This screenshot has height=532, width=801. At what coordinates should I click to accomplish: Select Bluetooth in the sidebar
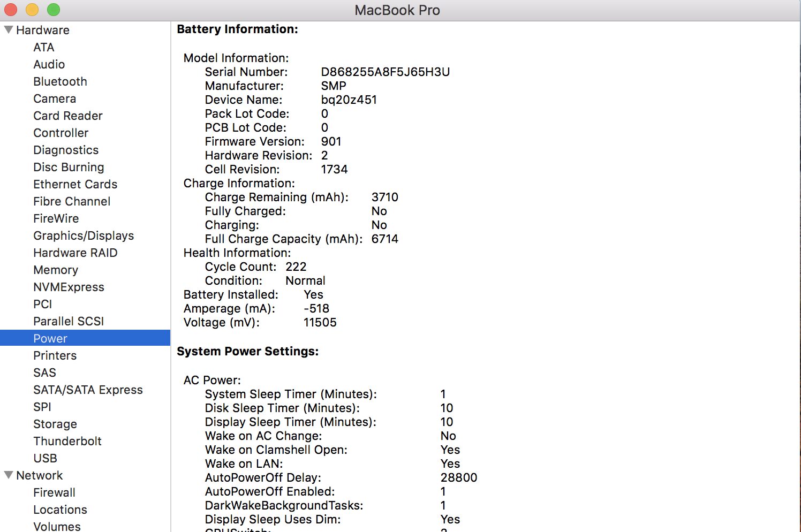tap(60, 81)
